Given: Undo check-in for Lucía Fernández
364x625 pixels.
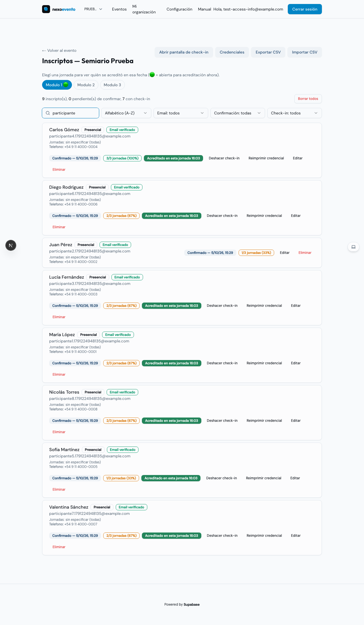Looking at the screenshot, I should pos(222,306).
